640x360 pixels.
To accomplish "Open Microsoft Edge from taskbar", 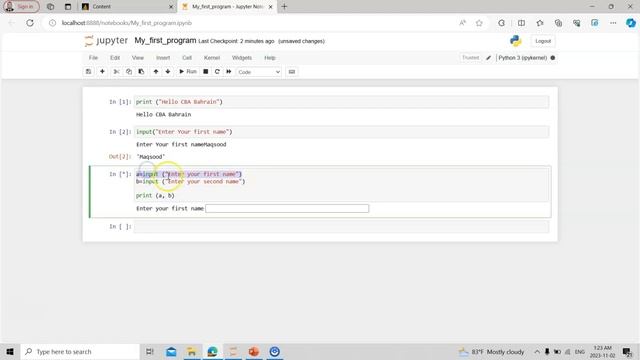I will tap(212, 351).
